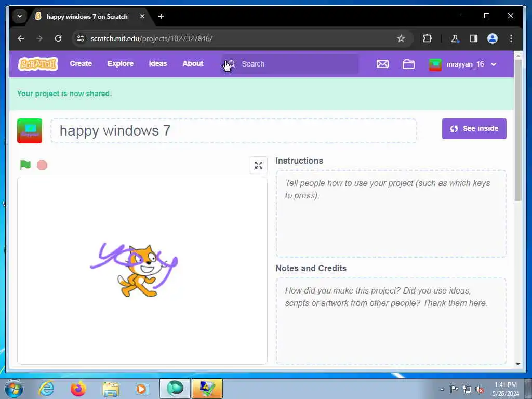This screenshot has height=399, width=532.
Task: Enter full screen stage mode
Action: coord(259,165)
